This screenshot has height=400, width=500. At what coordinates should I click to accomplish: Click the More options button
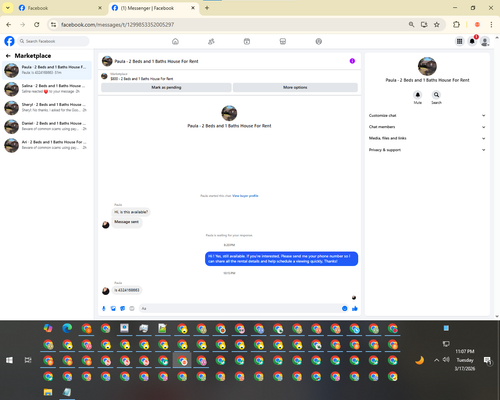coord(295,87)
